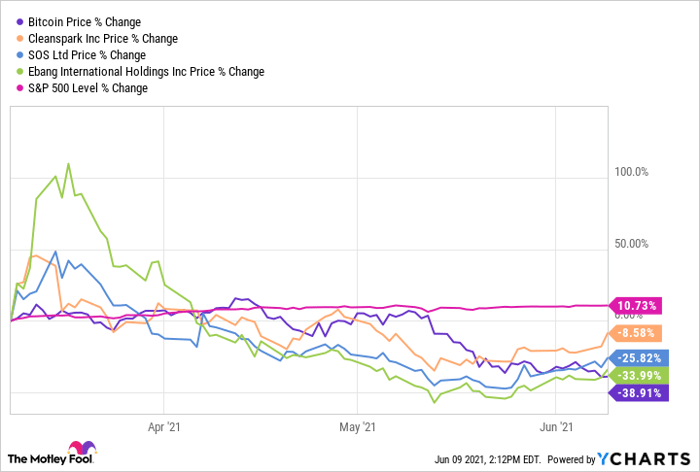Click The Motley Fool logo text
700x472 pixels.
tap(36, 457)
